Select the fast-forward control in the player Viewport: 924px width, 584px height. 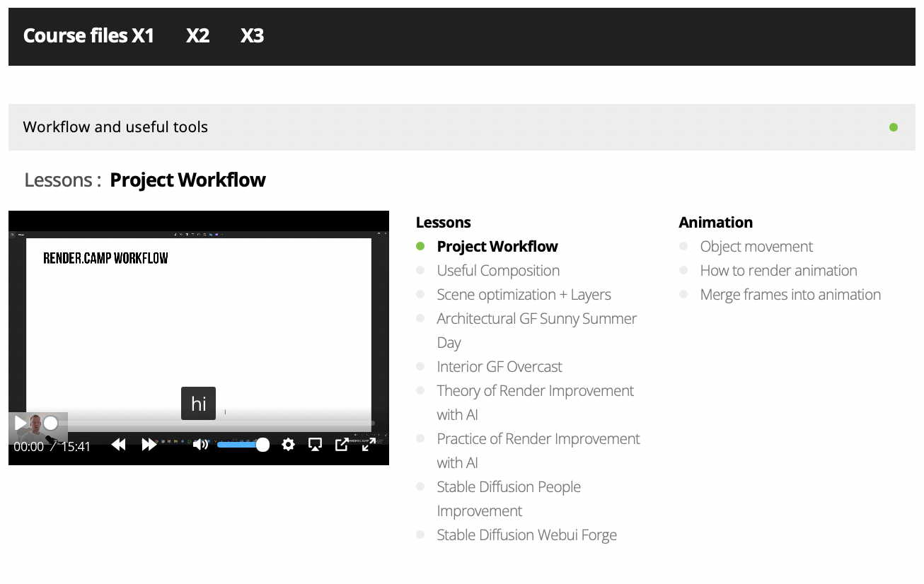coord(149,444)
